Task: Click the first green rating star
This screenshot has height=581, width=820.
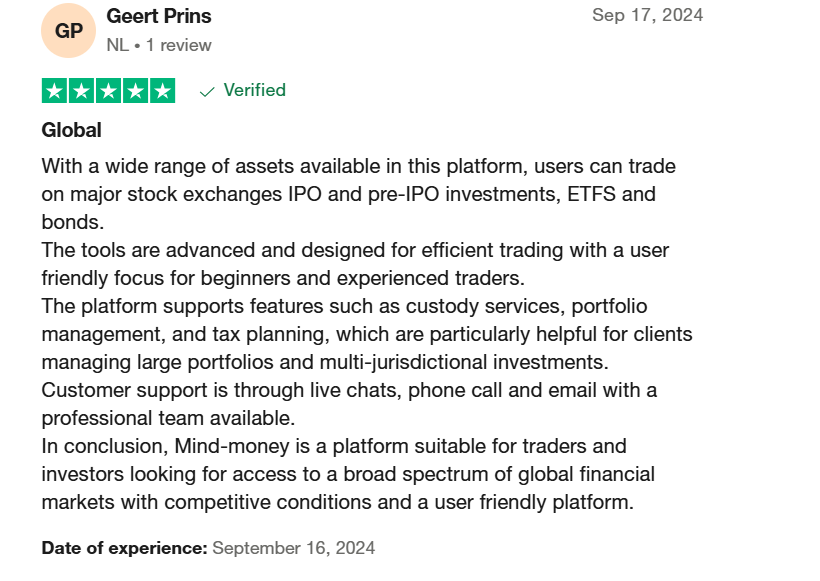Action: 54,91
